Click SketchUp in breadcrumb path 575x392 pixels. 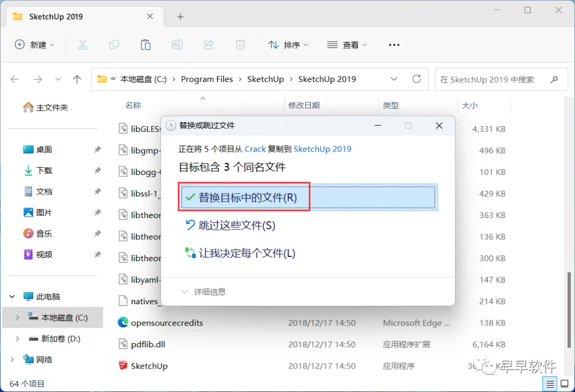(266, 79)
